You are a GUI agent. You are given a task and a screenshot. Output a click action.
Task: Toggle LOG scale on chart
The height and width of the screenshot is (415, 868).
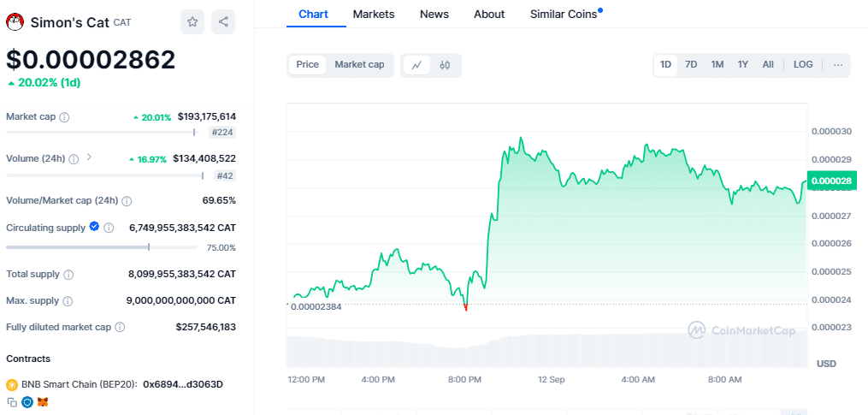tap(803, 65)
